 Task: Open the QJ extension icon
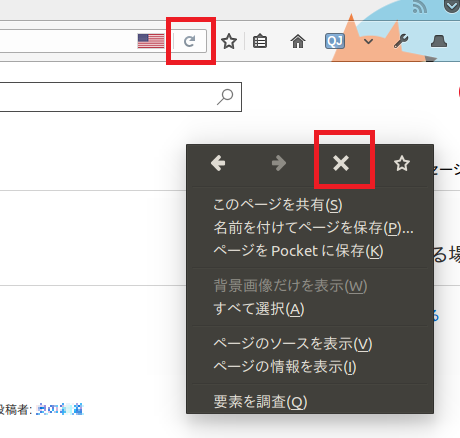(335, 41)
